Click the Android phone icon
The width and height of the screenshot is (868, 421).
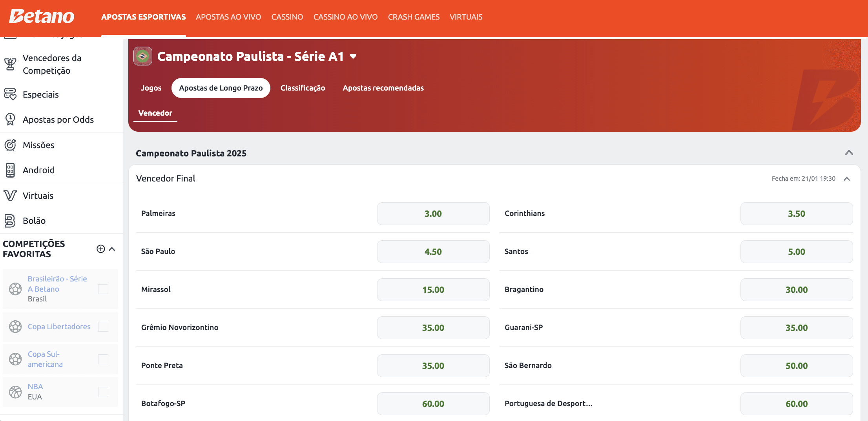(10, 170)
